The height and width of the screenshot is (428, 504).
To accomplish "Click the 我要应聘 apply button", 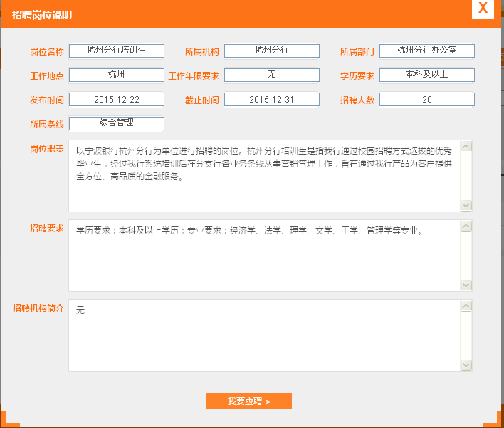I will point(249,401).
